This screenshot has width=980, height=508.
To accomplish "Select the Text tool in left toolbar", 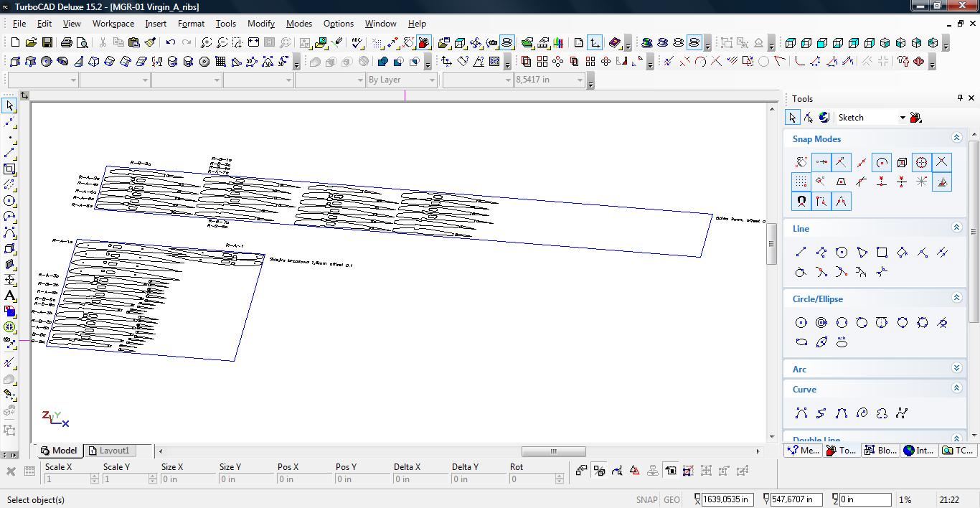I will point(10,296).
